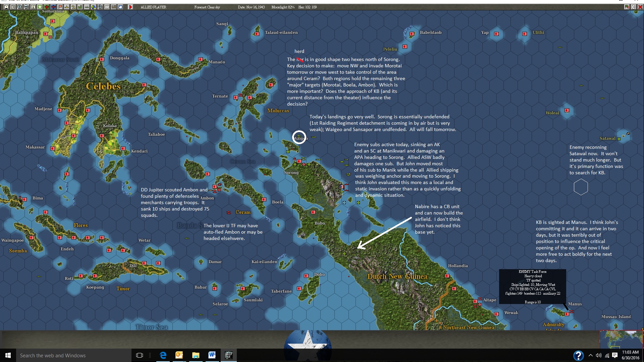Click the 'ALLIED PLAYER' status text
Viewport: 644px width, 362px height.
pos(153,7)
